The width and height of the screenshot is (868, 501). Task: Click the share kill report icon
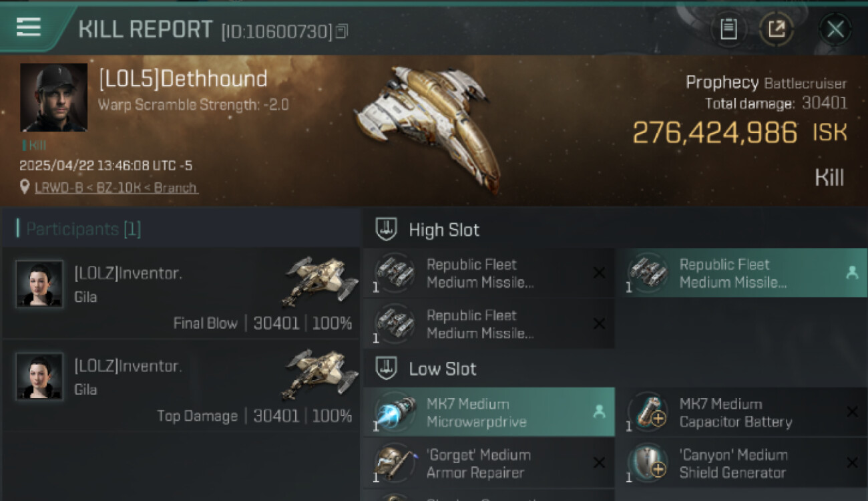coord(777,29)
